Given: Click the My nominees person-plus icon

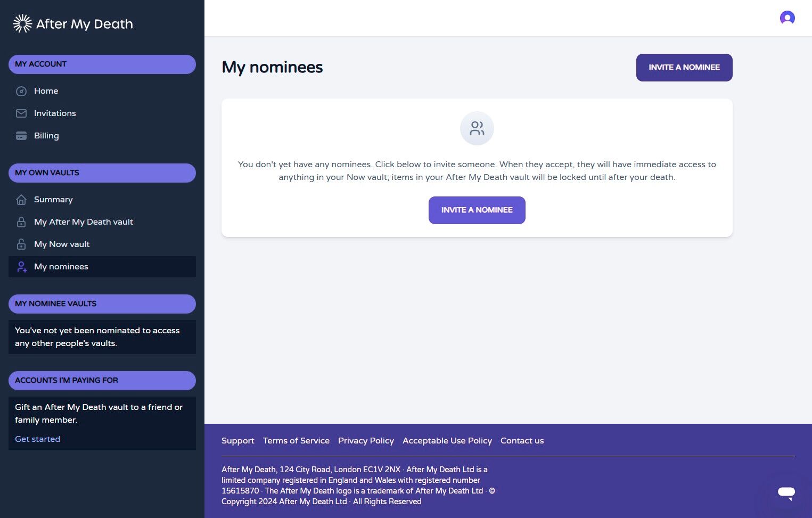Looking at the screenshot, I should click(x=22, y=267).
